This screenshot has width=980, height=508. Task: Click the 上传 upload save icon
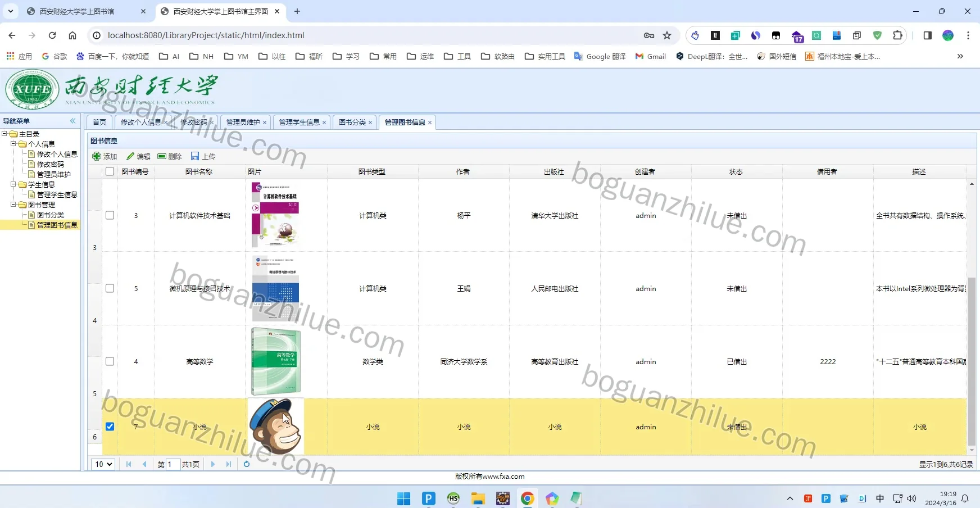195,156
